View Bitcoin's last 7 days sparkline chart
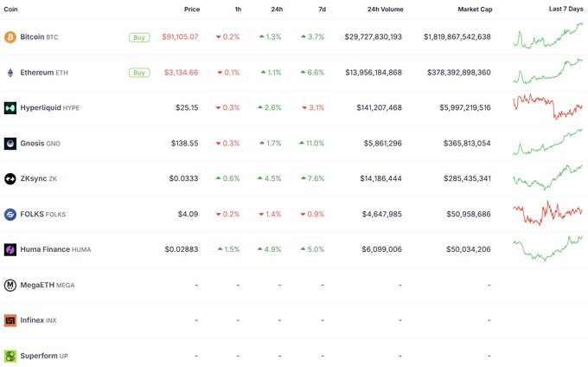The image size is (588, 367). pos(547,36)
